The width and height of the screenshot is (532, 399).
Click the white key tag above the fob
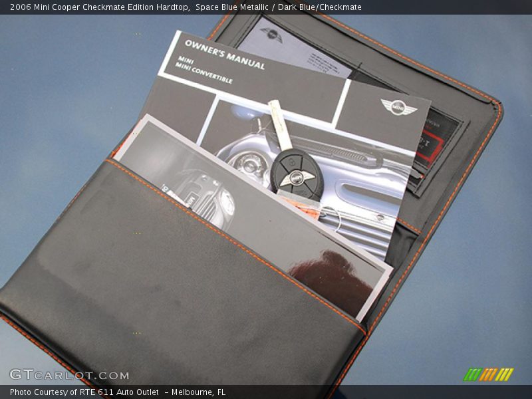[x=279, y=125]
